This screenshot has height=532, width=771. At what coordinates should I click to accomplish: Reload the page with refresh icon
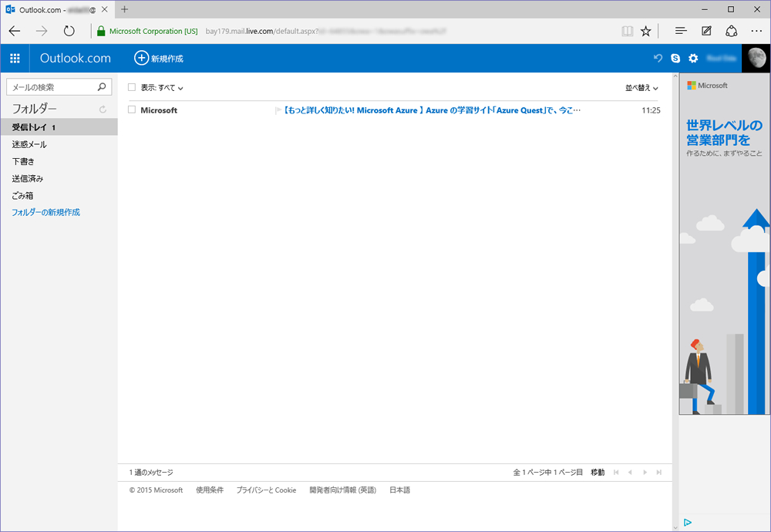[69, 31]
